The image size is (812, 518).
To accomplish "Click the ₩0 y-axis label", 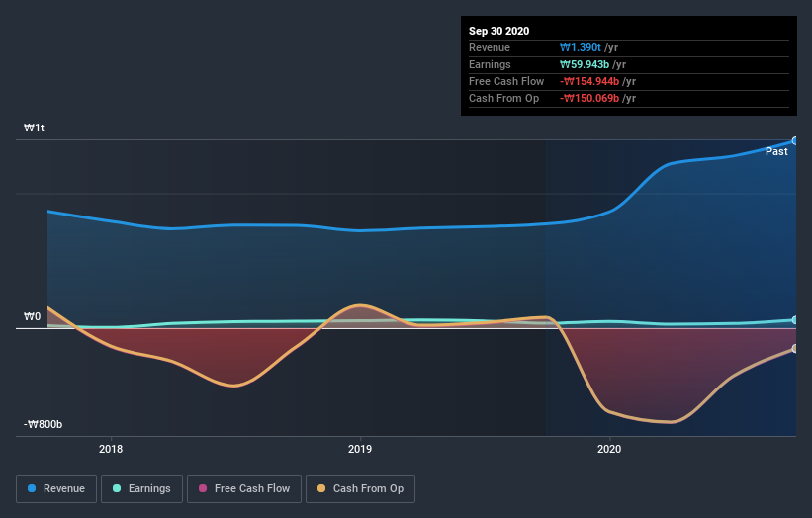I will pyautogui.click(x=32, y=316).
